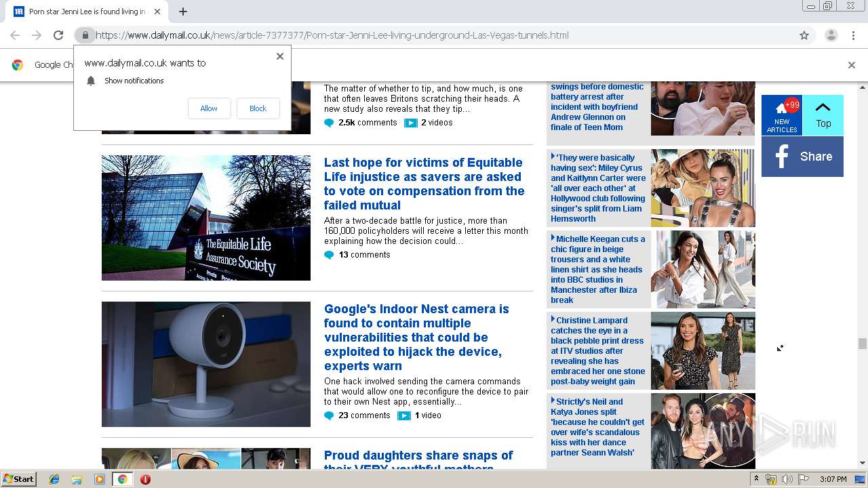View 13 comments on Equitable Life story
The height and width of the screenshot is (488, 868).
tap(357, 255)
